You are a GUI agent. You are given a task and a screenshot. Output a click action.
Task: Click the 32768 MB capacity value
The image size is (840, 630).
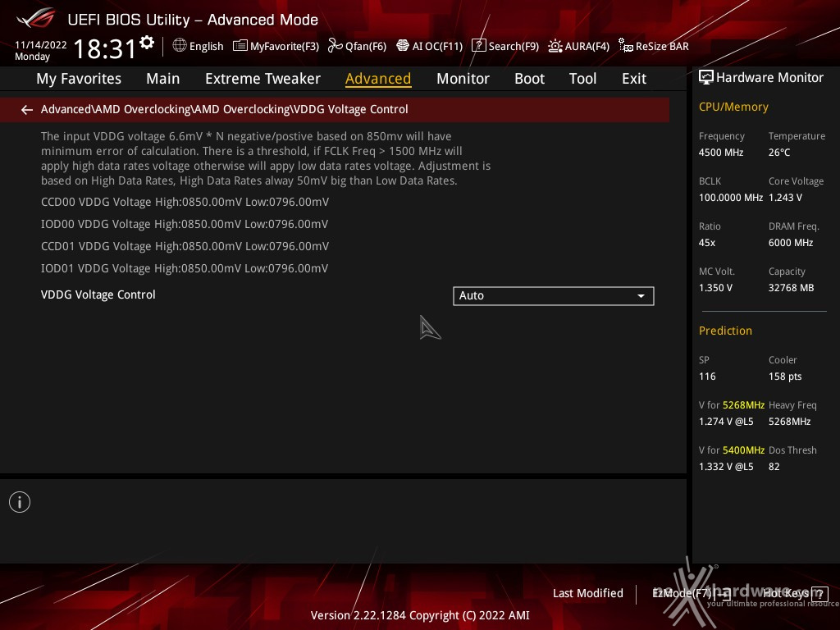[x=791, y=288]
